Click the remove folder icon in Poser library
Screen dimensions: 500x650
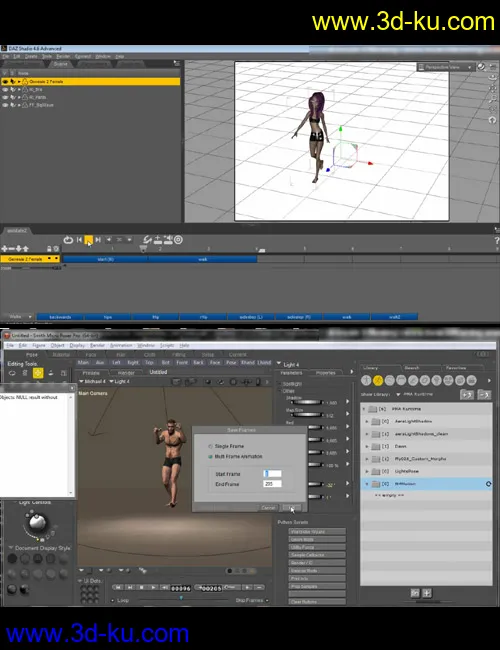coord(484,395)
